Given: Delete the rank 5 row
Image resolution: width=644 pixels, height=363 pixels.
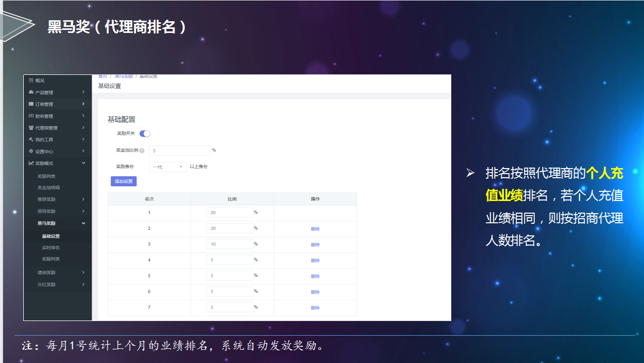Looking at the screenshot, I should (315, 276).
